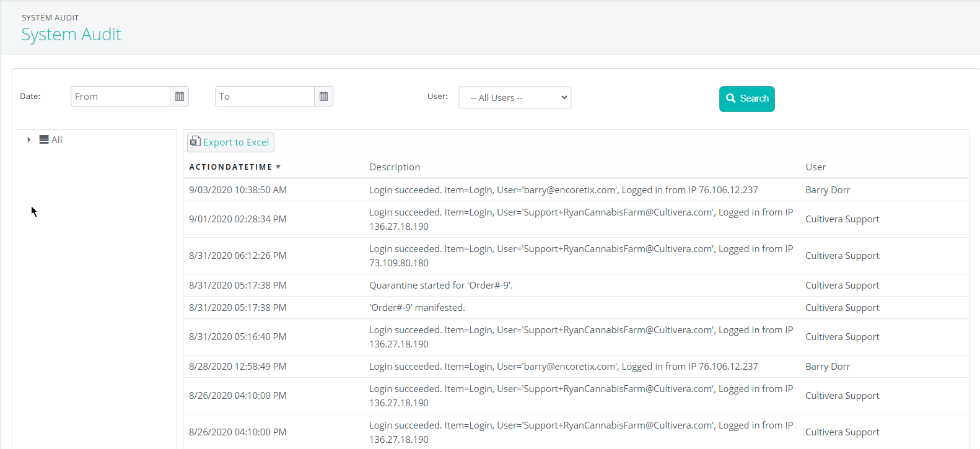Select the 9/03/2020 10:38:50 AM audit row

(238, 190)
